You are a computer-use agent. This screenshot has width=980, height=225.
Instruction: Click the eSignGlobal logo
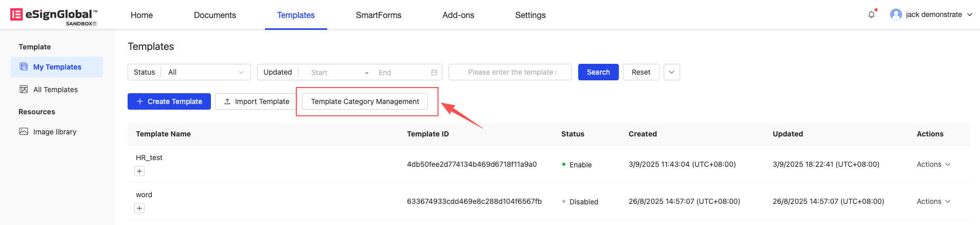tap(54, 15)
